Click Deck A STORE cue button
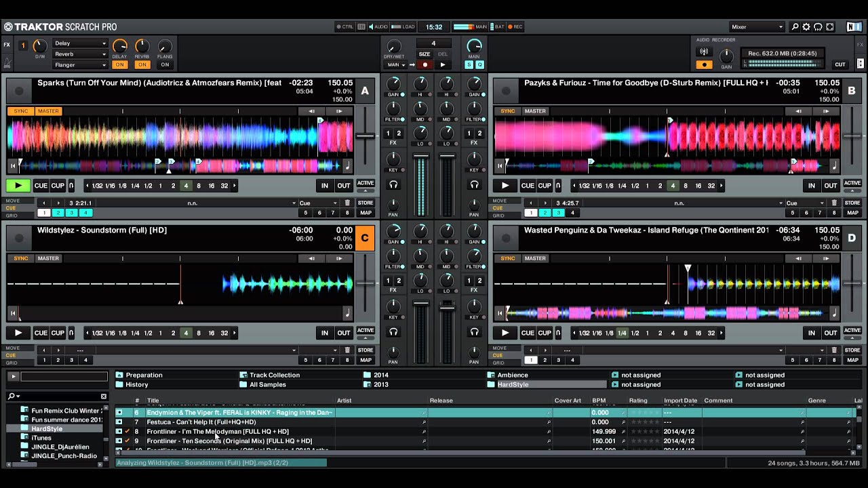The width and height of the screenshot is (868, 488). [366, 203]
